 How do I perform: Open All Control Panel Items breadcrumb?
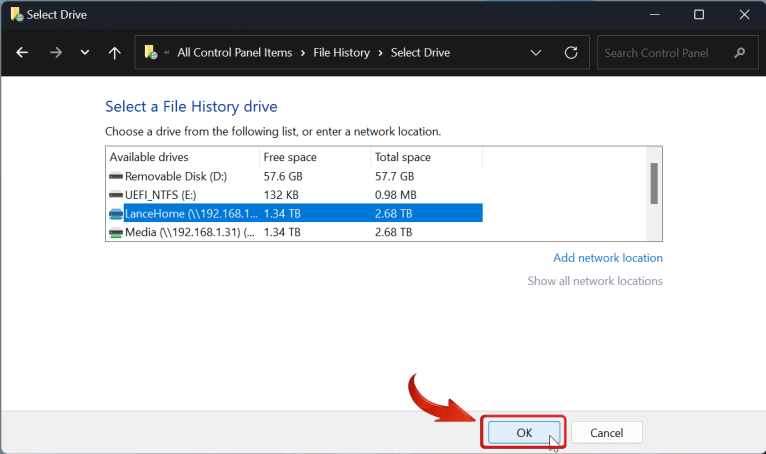[x=234, y=52]
